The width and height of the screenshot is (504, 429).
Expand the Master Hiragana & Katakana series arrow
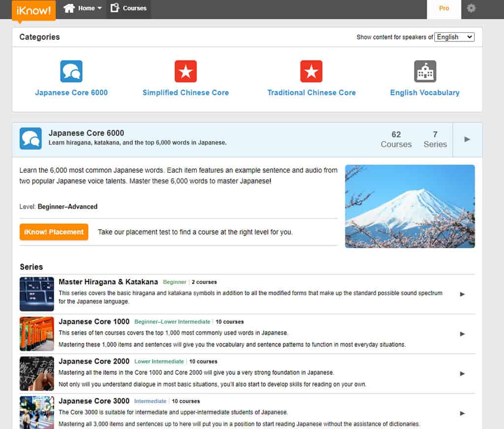pyautogui.click(x=462, y=294)
